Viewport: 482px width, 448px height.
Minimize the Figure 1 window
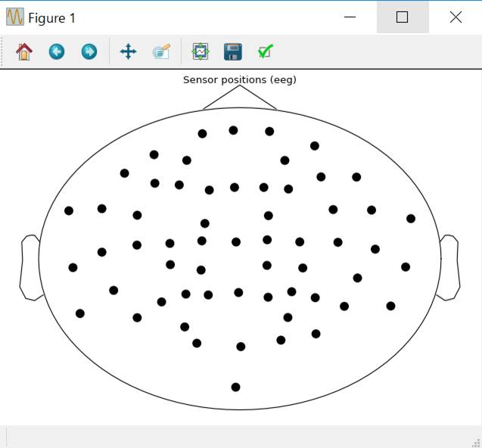[350, 17]
